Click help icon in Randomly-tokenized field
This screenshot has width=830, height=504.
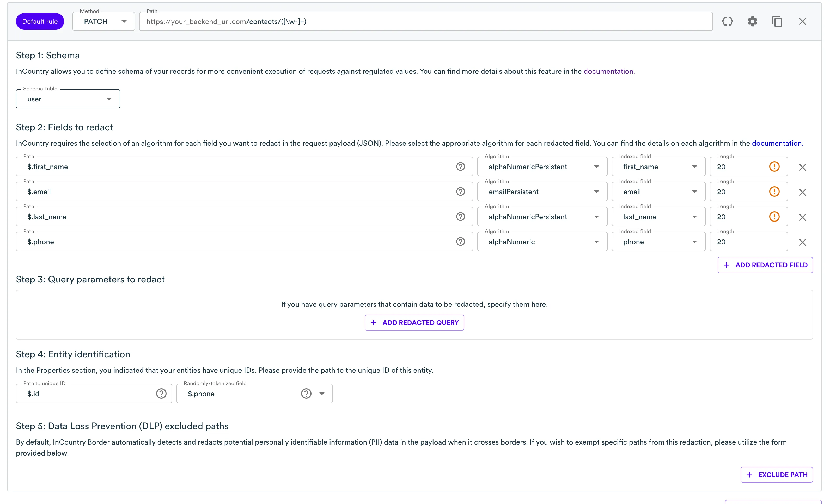pos(306,394)
